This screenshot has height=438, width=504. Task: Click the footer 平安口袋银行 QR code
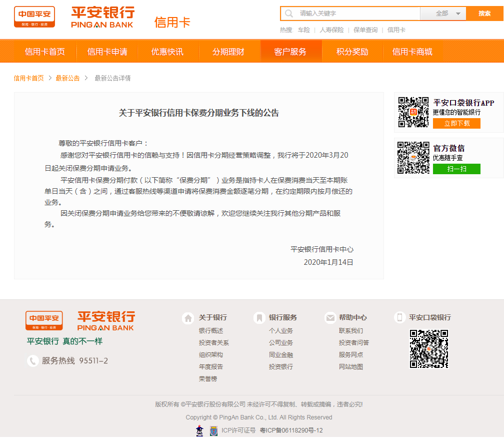tap(429, 349)
